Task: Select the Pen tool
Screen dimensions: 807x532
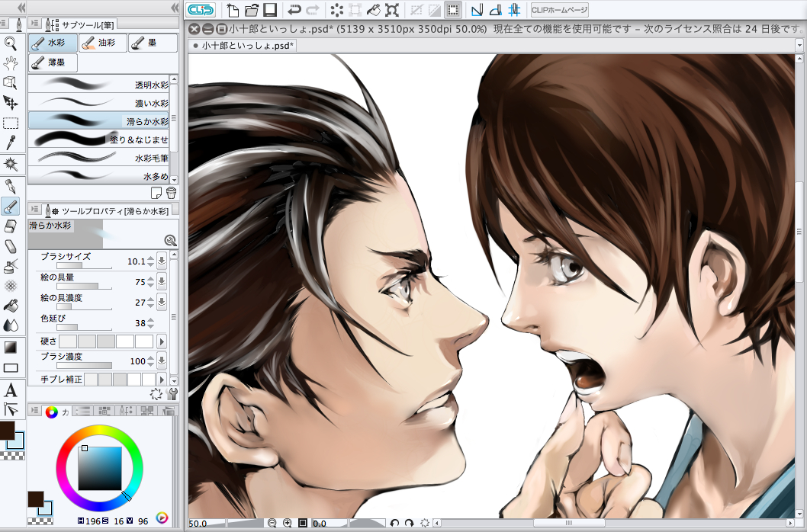Action: [x=10, y=186]
